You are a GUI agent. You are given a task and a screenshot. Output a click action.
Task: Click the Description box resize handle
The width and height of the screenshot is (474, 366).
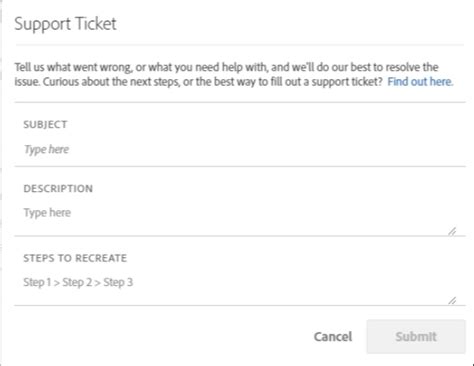pyautogui.click(x=452, y=231)
